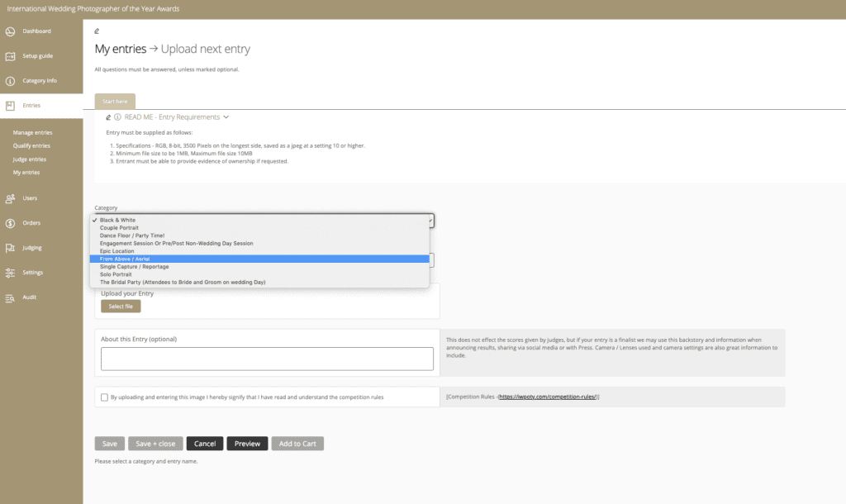This screenshot has width=846, height=504.
Task: Click the About this Entry text field
Action: pos(267,359)
